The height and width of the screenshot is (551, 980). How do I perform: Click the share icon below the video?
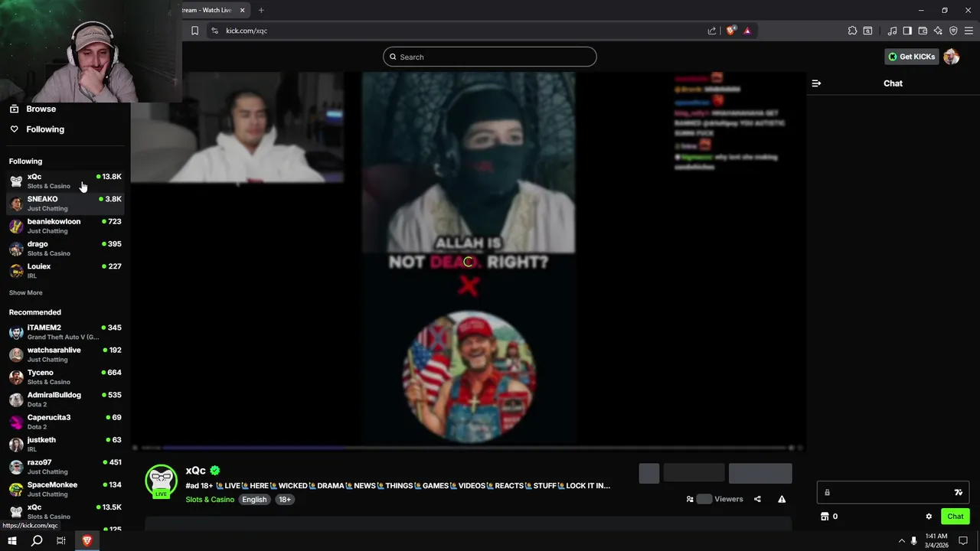757,499
